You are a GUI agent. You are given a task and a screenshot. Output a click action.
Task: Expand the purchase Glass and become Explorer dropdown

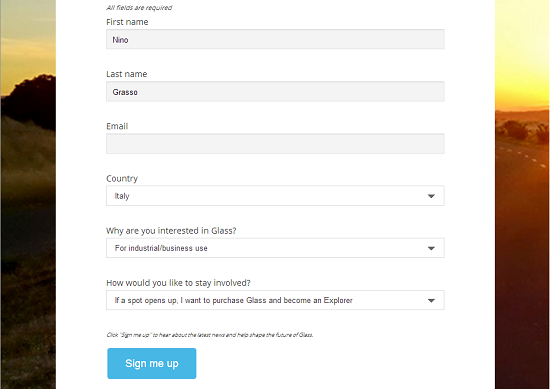[275, 300]
